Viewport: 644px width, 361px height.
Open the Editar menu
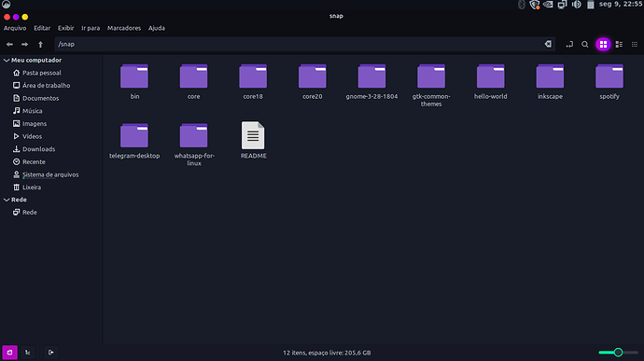coord(42,28)
